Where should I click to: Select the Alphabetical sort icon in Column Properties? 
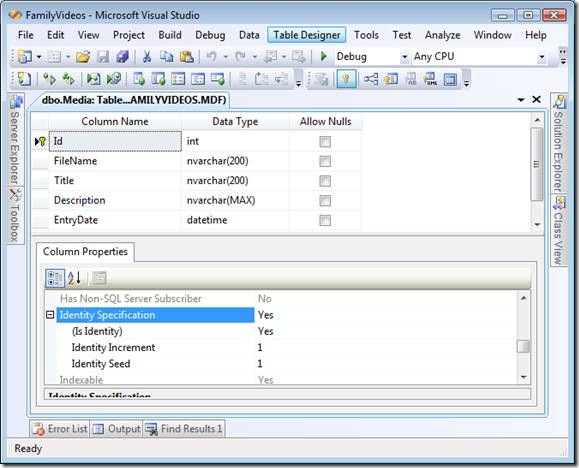pyautogui.click(x=74, y=278)
